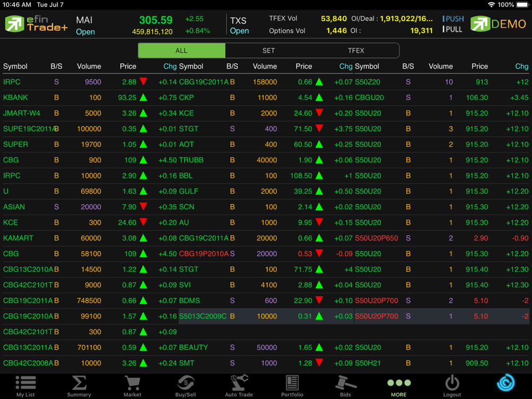Screen dimensions: 532x399
Task: Tap CBG13C2011A volume 701100
Action: (89, 347)
